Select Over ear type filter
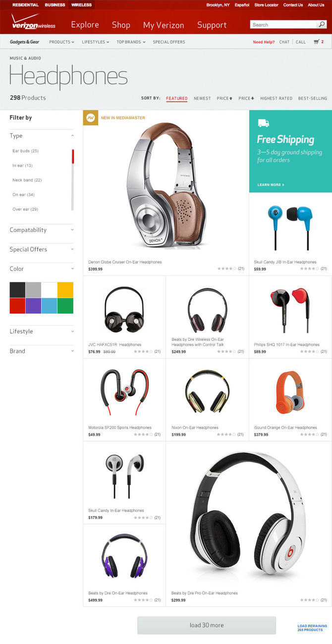The width and height of the screenshot is (332, 644). [25, 209]
